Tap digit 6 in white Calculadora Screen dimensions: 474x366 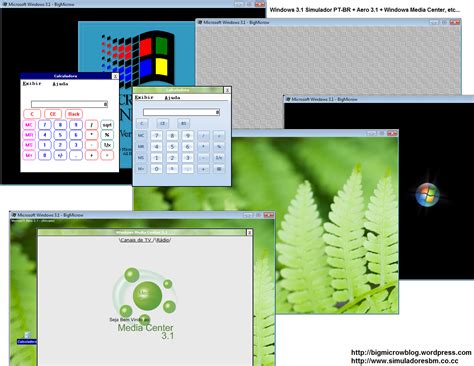click(x=76, y=135)
